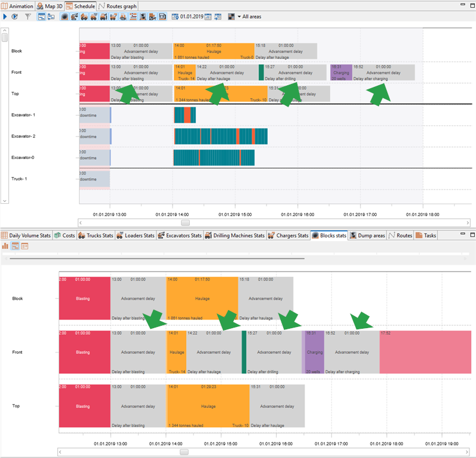This screenshot has width=476, height=458.
Task: Toggle the conveyor rows filter icon
Action: point(133,17)
